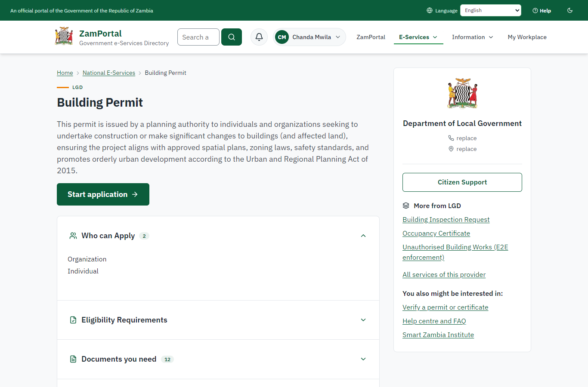
Task: Click the CM user avatar
Action: [x=282, y=37]
